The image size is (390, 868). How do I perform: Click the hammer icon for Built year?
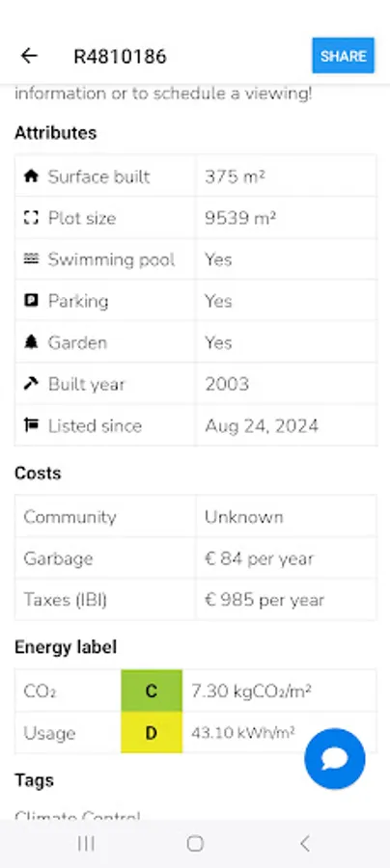(31, 384)
